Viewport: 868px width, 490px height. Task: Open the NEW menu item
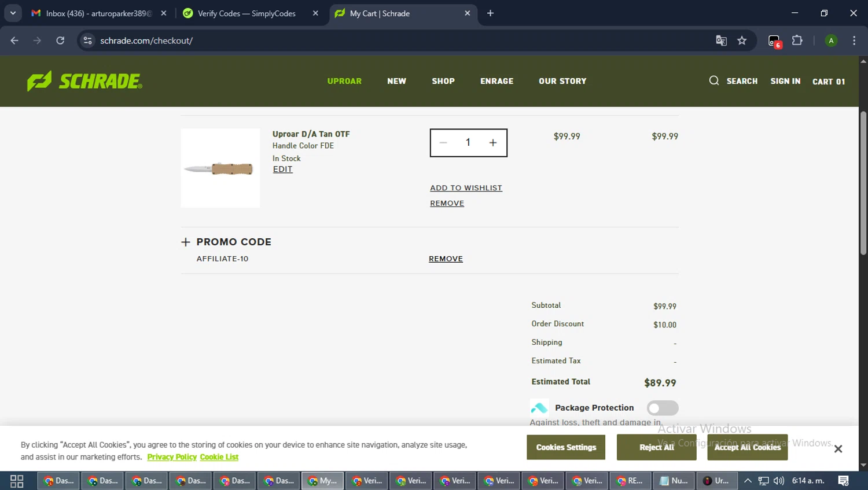pos(396,81)
